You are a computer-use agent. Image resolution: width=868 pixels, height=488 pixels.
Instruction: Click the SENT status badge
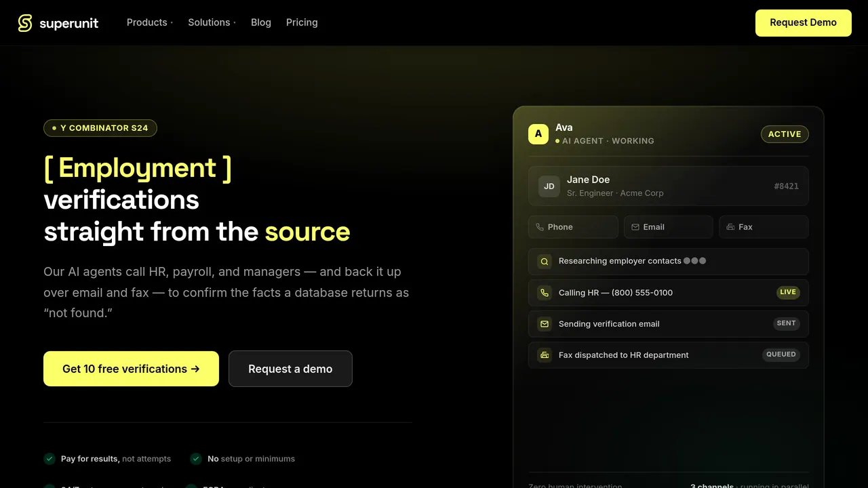(787, 323)
